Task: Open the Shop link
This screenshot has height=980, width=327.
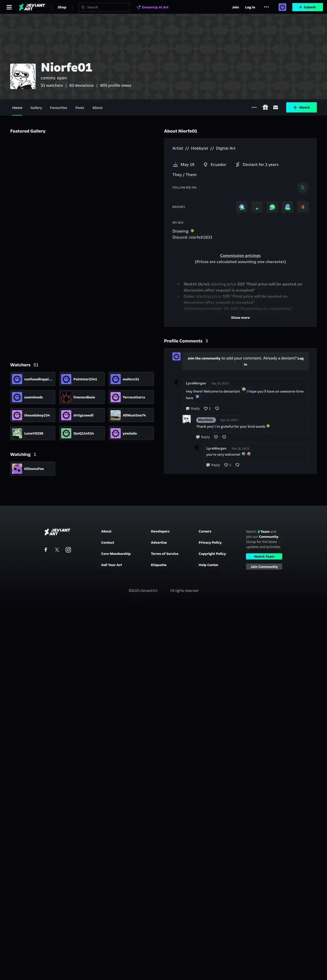Action: point(62,7)
